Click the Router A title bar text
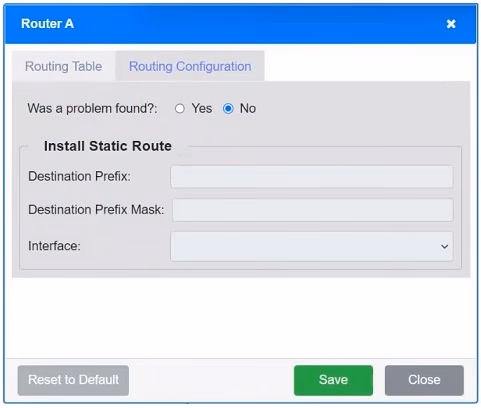Image resolution: width=481 pixels, height=408 pixels. [47, 24]
